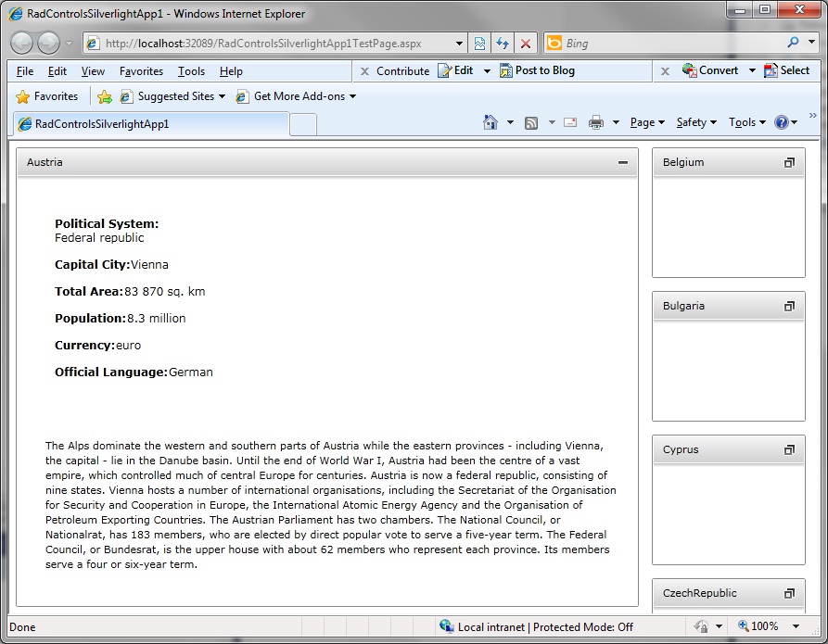Show more command bar items chevron

coord(812,115)
